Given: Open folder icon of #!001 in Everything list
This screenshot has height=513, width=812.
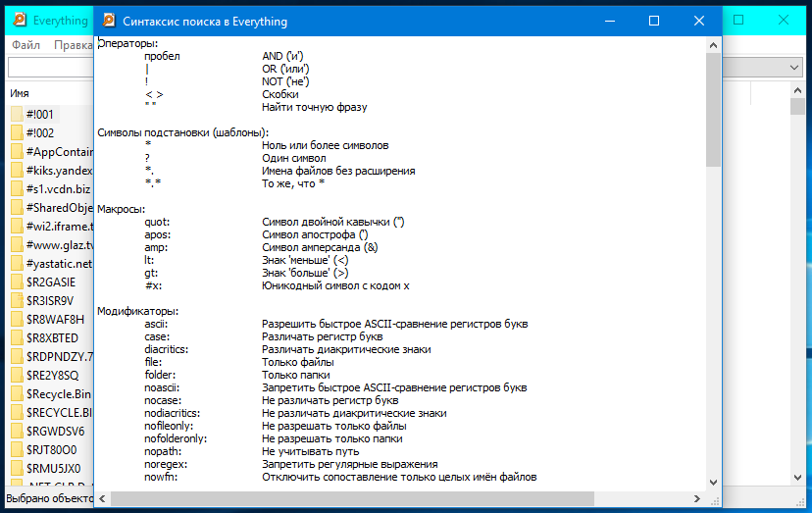Looking at the screenshot, I should click(17, 114).
